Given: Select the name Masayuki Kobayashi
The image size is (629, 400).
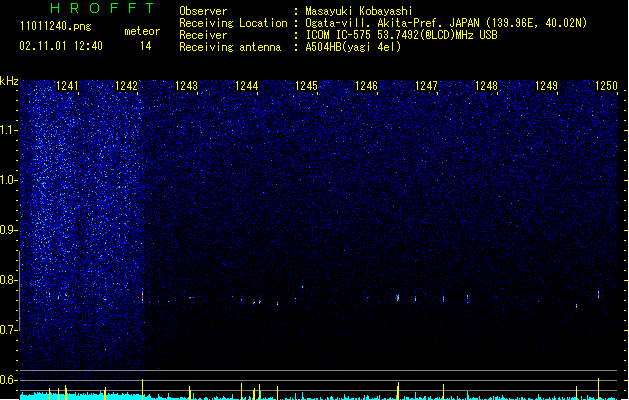Looking at the screenshot, I should tap(359, 11).
